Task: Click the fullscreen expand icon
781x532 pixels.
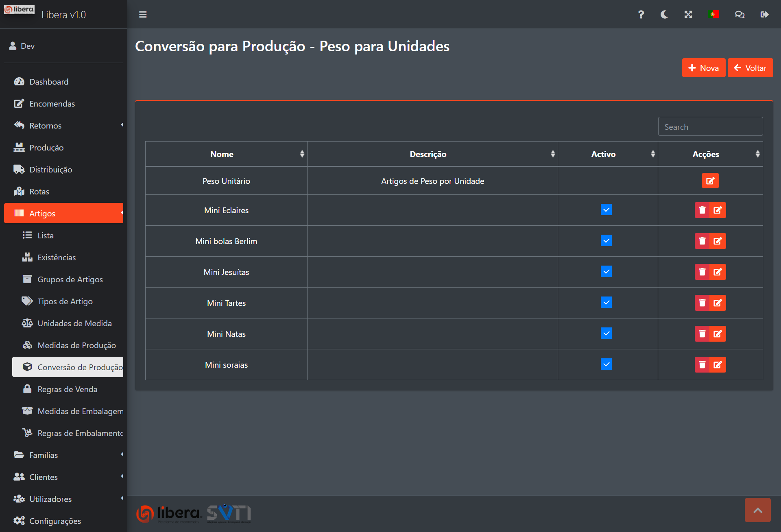Action: pyautogui.click(x=688, y=15)
